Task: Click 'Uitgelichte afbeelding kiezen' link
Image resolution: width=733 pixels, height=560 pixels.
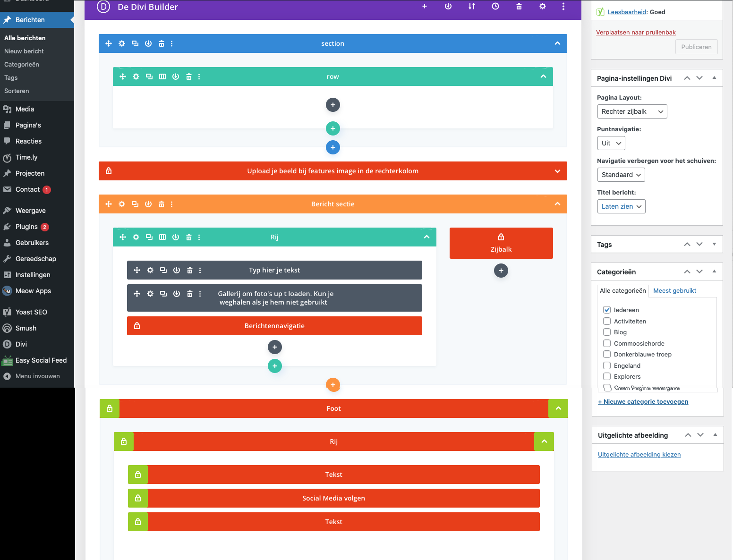Action: coord(639,455)
